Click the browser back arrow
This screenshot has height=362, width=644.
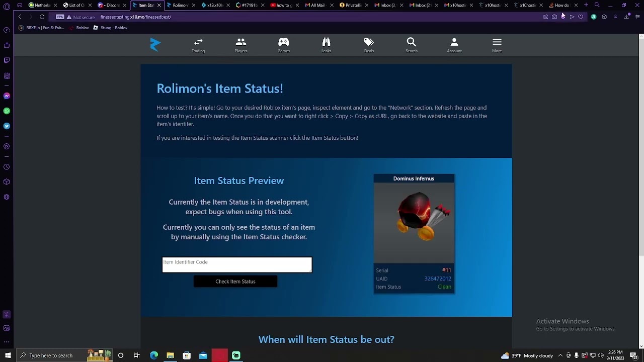click(x=20, y=17)
